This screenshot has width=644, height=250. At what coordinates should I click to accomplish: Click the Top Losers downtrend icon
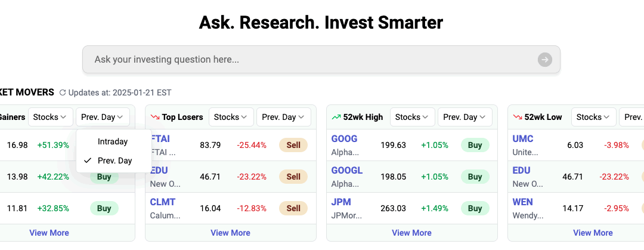[x=155, y=117]
